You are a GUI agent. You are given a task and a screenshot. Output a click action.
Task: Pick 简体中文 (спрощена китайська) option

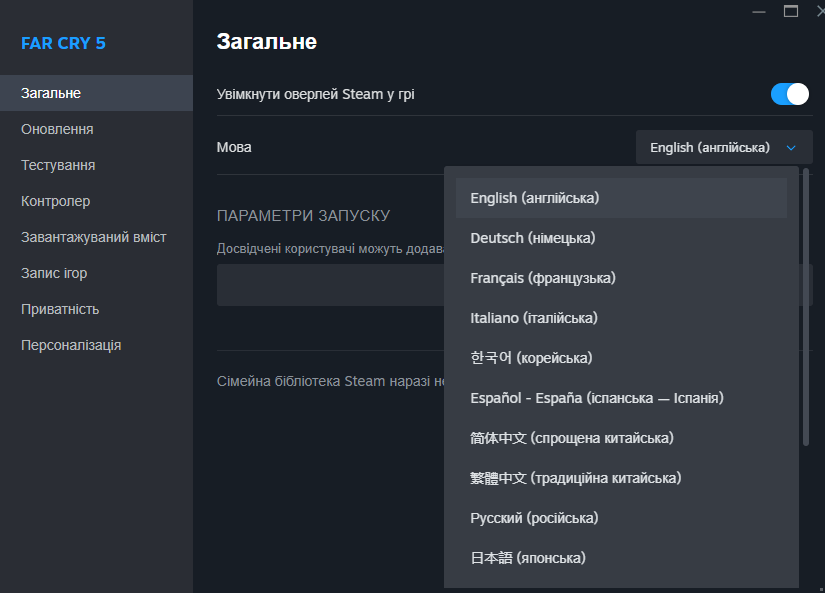pos(621,438)
